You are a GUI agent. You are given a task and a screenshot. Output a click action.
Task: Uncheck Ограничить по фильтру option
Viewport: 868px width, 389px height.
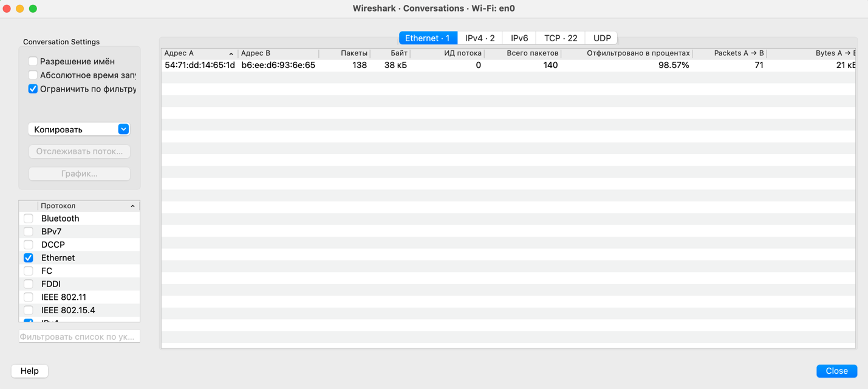(x=33, y=89)
